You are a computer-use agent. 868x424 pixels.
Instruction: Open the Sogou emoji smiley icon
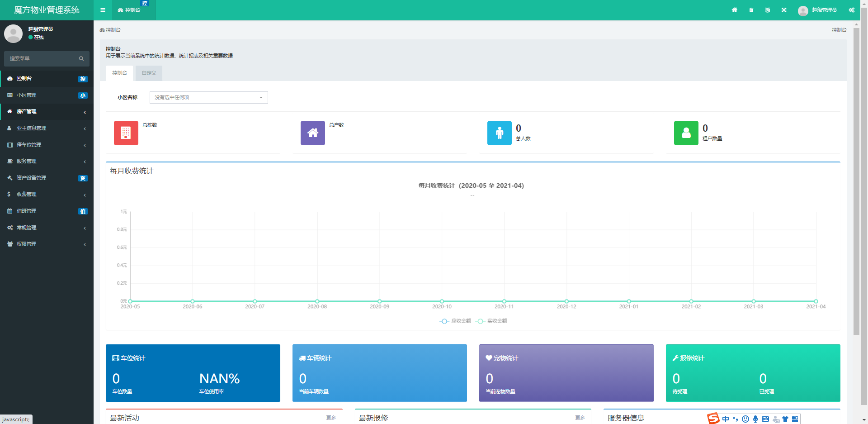pos(745,419)
